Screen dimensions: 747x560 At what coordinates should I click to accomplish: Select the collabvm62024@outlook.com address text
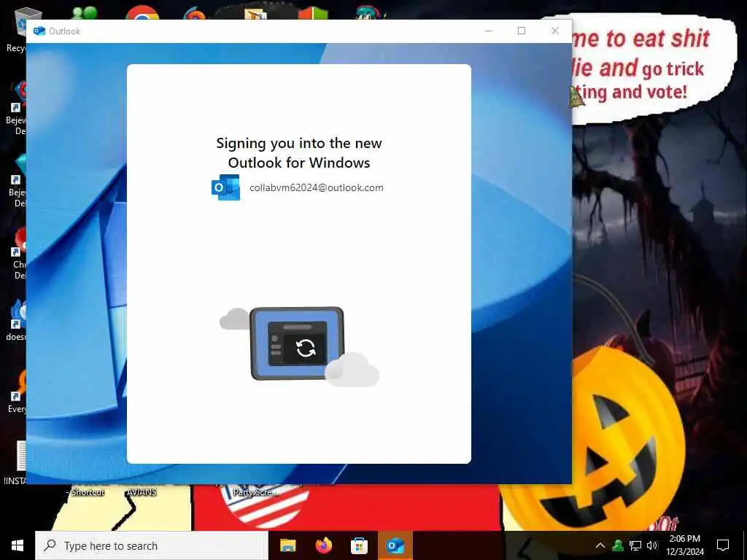[x=317, y=187]
